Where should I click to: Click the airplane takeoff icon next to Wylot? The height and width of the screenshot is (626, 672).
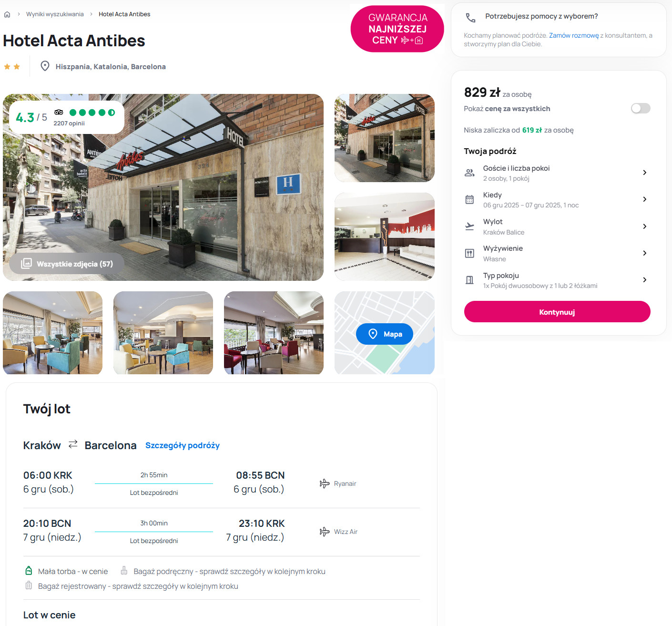click(x=469, y=226)
